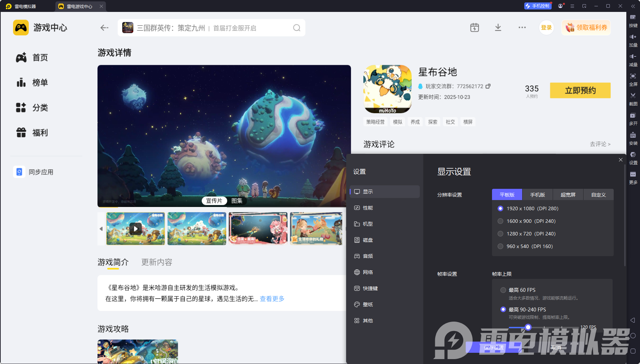Open the 音频 settings category
The width and height of the screenshot is (640, 364).
coord(385,256)
